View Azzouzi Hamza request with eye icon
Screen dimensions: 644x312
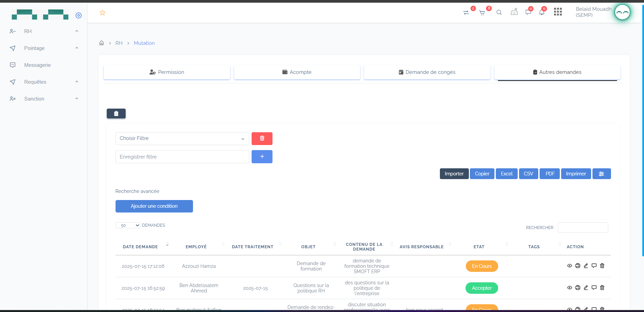(570, 266)
